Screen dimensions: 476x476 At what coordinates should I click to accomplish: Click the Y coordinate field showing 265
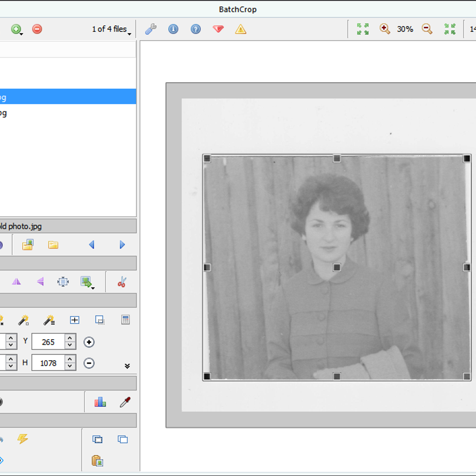48,342
